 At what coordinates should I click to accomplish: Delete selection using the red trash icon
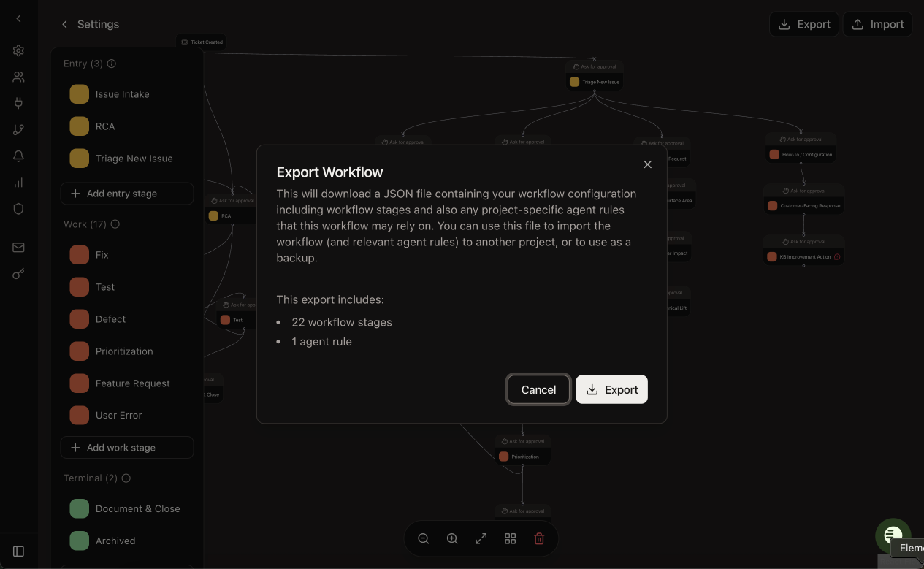539,538
